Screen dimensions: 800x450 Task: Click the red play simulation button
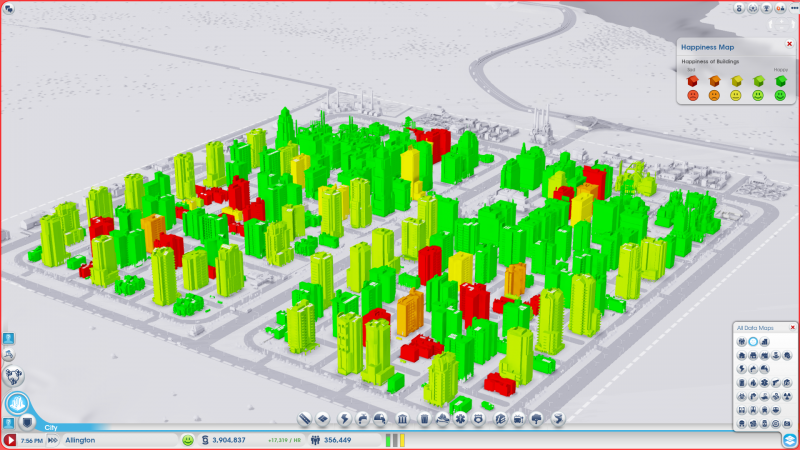click(10, 440)
